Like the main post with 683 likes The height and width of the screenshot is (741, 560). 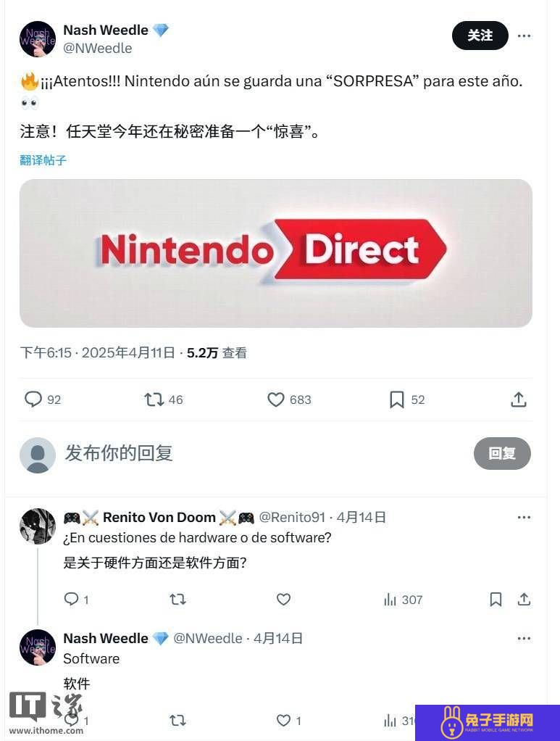[276, 400]
